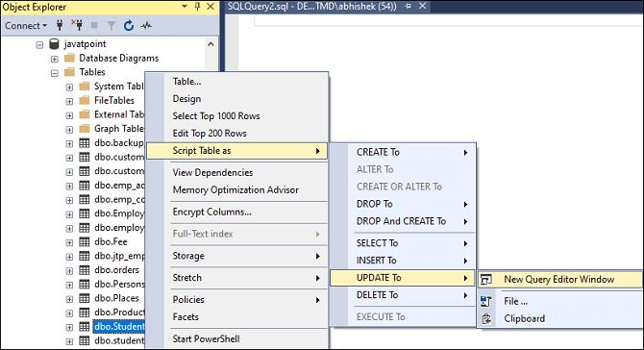Click the Database Diagrams folder icon
644x350 pixels.
[x=70, y=58]
